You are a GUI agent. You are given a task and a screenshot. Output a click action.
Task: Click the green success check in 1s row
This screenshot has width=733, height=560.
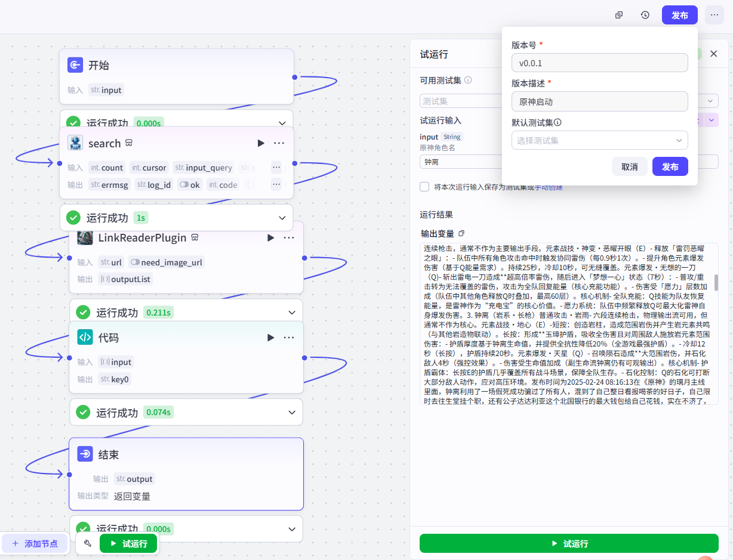(x=73, y=218)
